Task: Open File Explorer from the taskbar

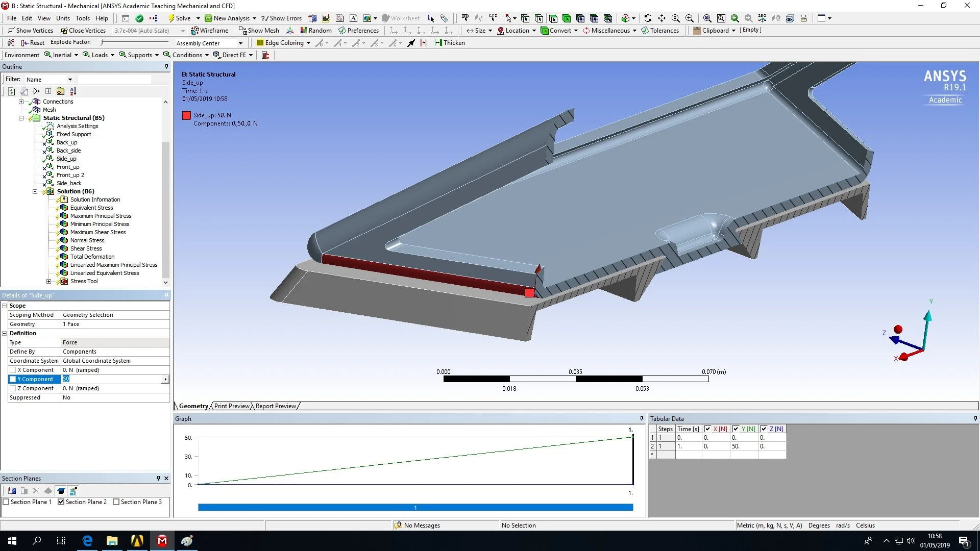Action: (x=112, y=541)
